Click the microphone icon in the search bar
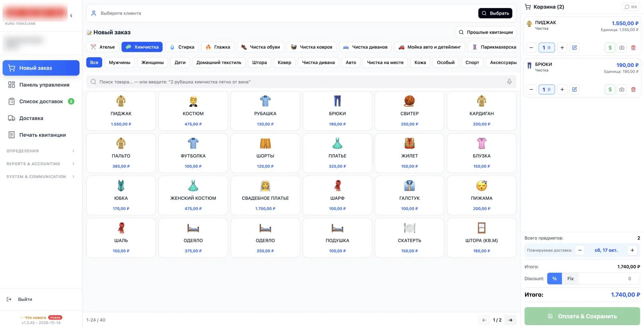The image size is (644, 328). [x=509, y=82]
